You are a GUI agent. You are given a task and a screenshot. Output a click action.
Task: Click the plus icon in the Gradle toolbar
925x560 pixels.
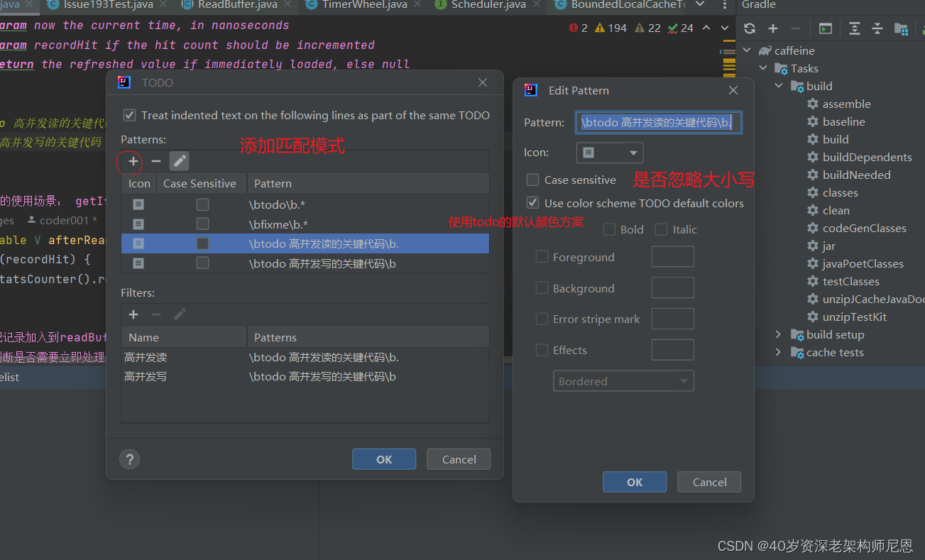coord(773,28)
